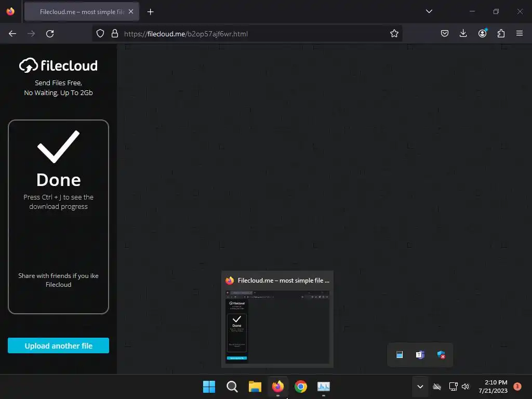Open the tracking protection shield icon
This screenshot has height=399, width=532.
(x=100, y=34)
